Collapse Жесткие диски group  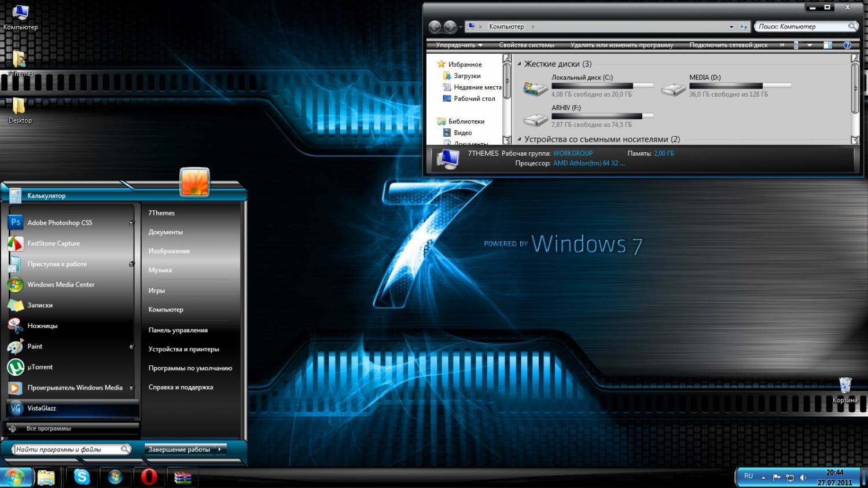coord(519,64)
